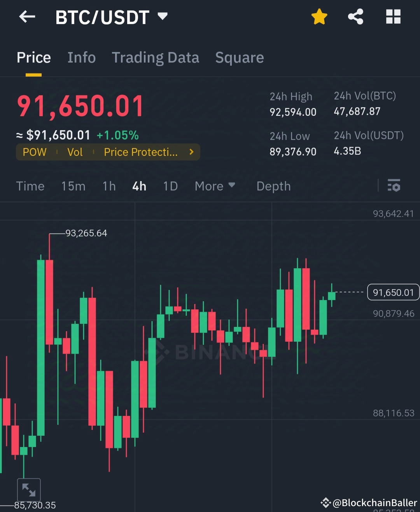
Task: Switch to the 15m timeframe
Action: click(x=73, y=186)
